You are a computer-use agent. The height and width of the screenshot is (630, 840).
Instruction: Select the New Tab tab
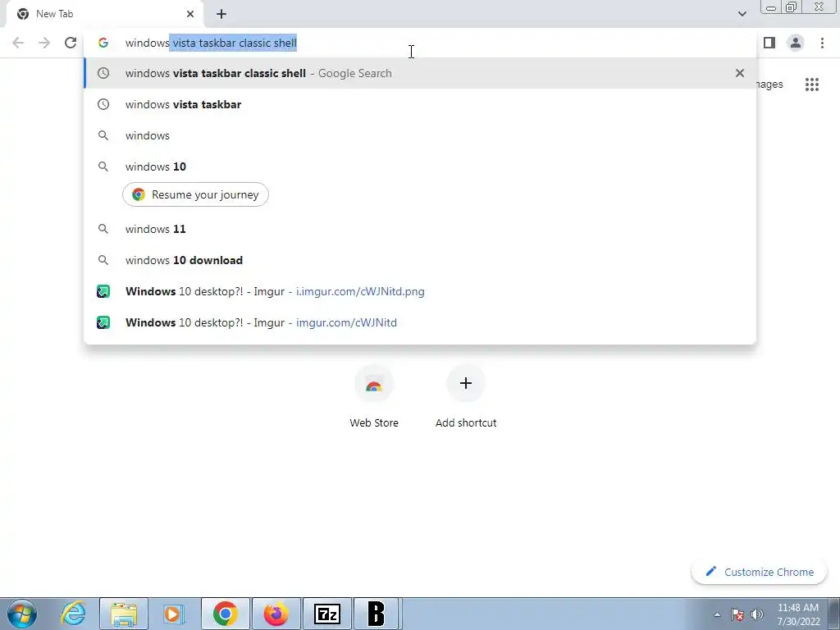(104, 14)
